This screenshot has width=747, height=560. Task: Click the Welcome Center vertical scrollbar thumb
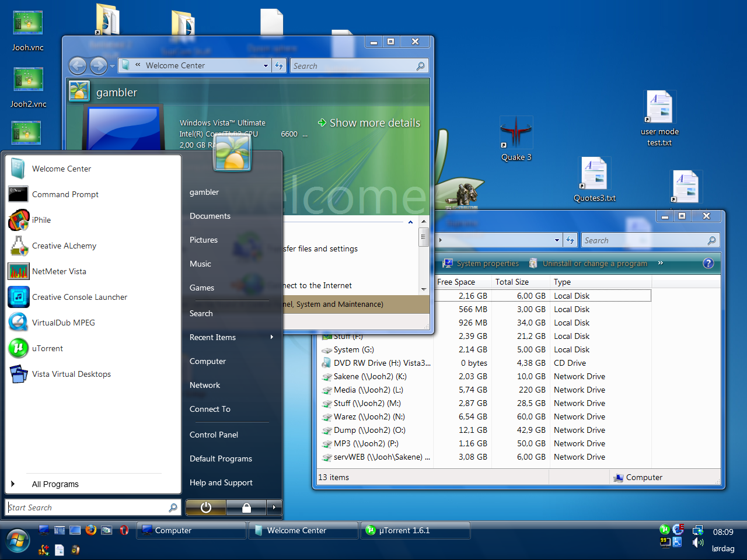pos(424,237)
